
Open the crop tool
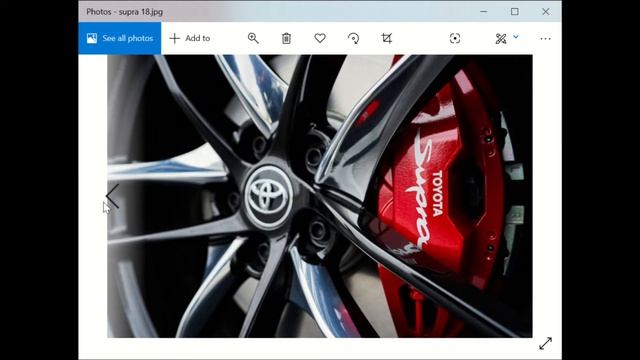click(x=387, y=38)
